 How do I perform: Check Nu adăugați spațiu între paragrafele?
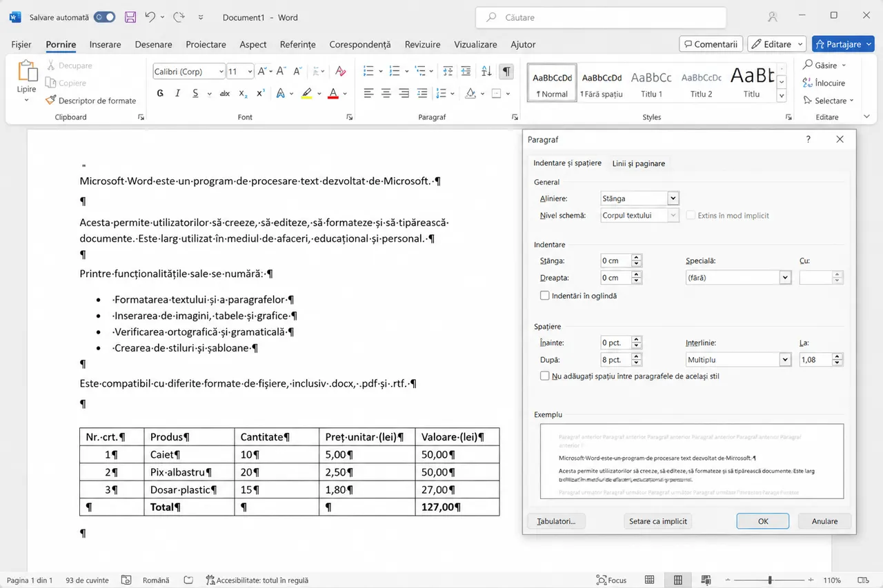pyautogui.click(x=545, y=376)
